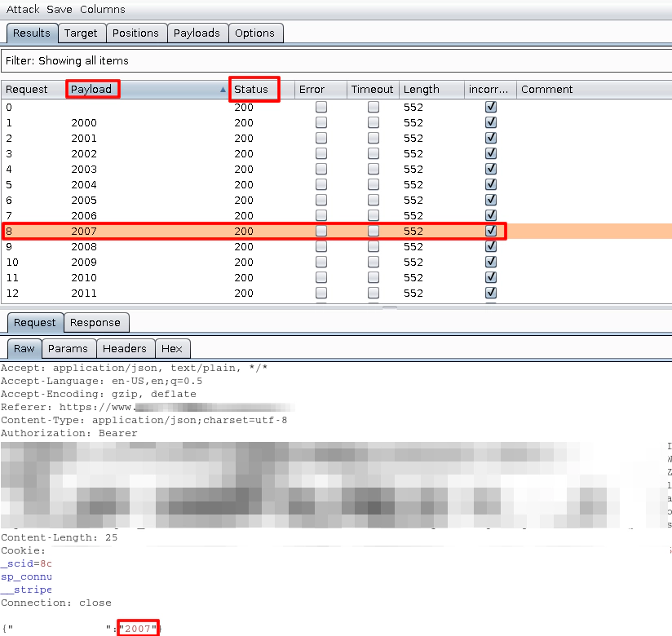Sort results by Payload column header
This screenshot has height=636, width=672.
(91, 90)
